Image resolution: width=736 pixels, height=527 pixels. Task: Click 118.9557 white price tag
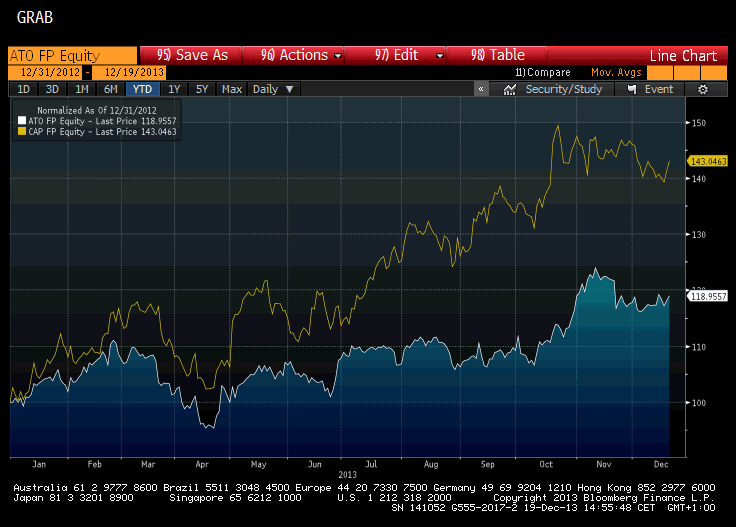[708, 297]
